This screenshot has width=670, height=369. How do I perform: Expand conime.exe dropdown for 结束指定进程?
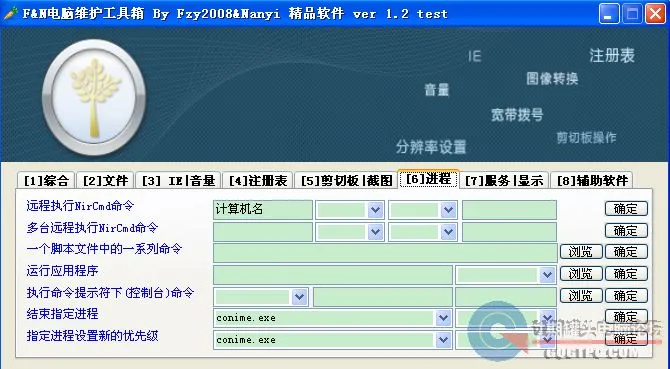tap(443, 318)
